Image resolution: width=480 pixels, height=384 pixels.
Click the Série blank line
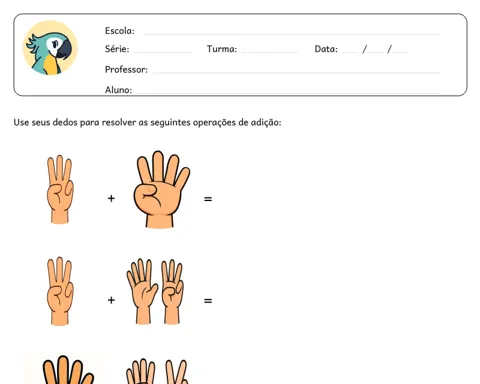(163, 52)
